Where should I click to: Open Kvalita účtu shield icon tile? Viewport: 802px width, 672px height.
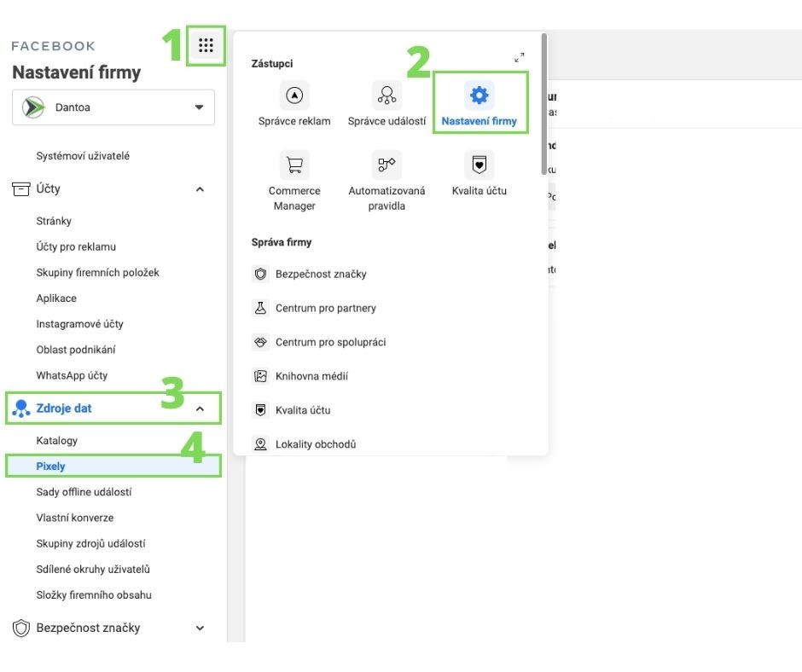tap(479, 165)
